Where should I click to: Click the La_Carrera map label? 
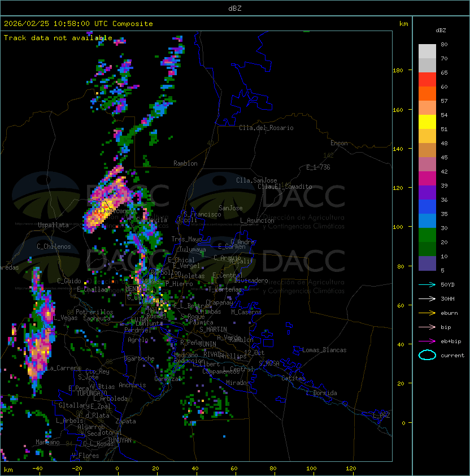click(x=63, y=368)
